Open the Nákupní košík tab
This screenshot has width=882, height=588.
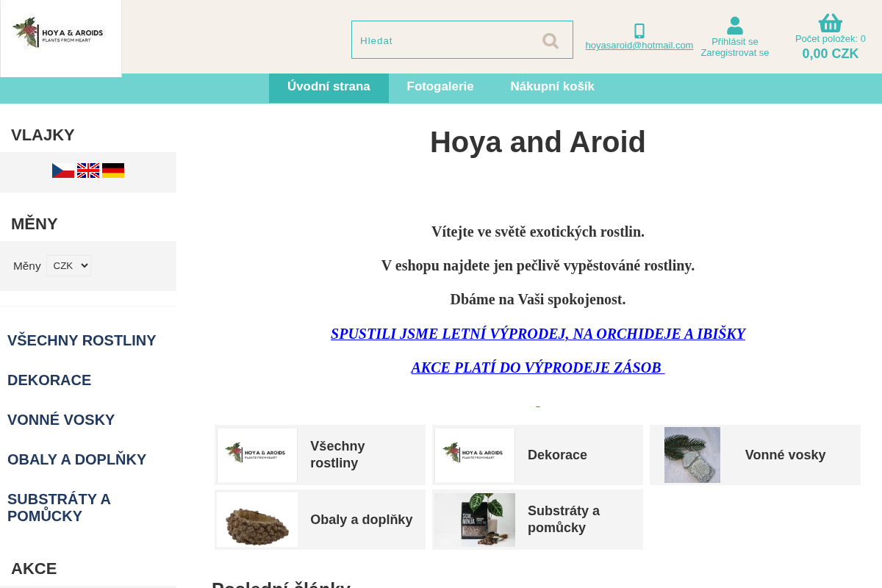point(553,87)
